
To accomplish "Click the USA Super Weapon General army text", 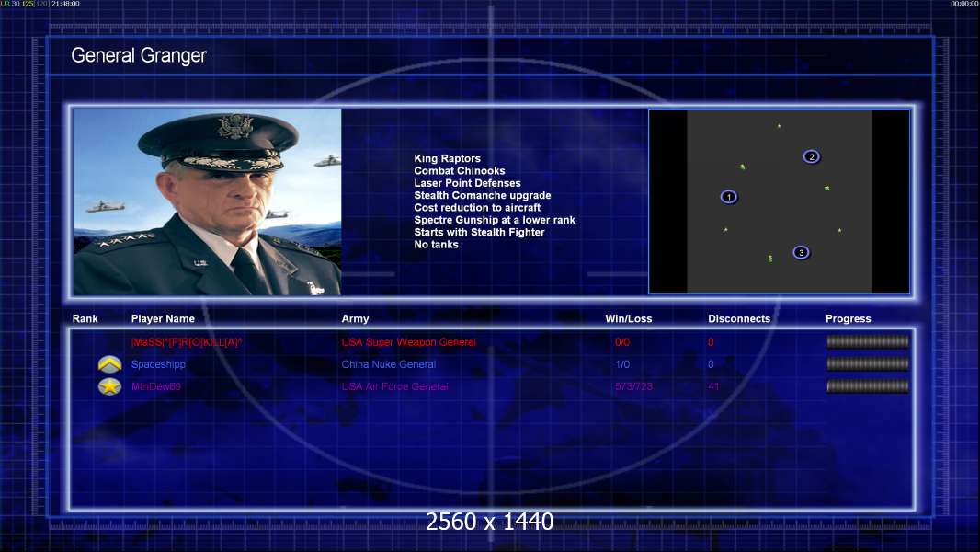I will pos(409,342).
